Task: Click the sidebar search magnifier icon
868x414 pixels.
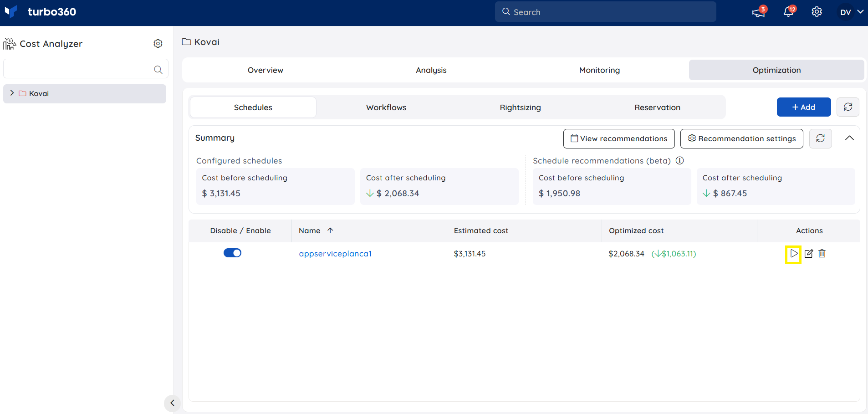Action: point(158,69)
